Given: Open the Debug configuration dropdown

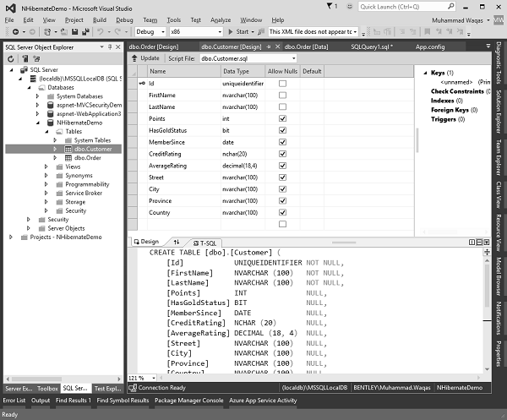Looking at the screenshot, I should pos(150,31).
